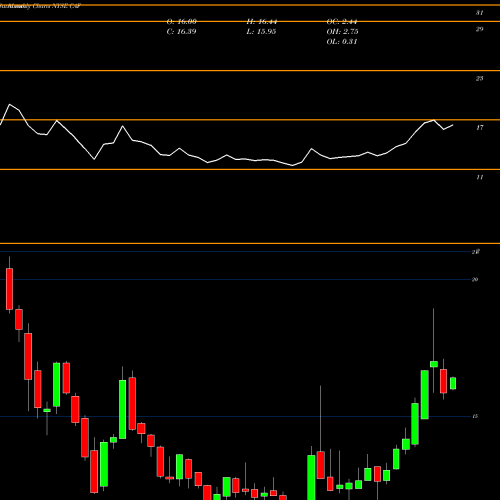Viewport: 500px width, 500px height.
Task: Click the 17 label on upper axis
Action: (479, 128)
